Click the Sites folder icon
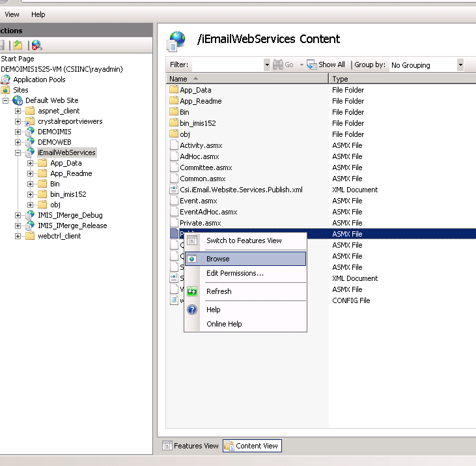 [6, 90]
